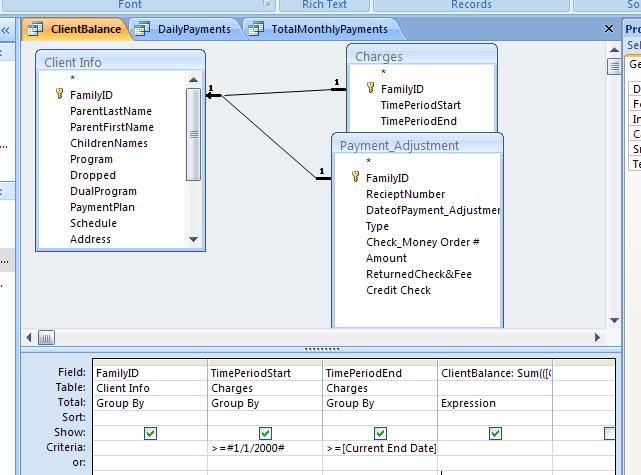Screen dimensions: 641x475
Task: Click the FamilyID Field cell in grid
Action: pos(150,373)
